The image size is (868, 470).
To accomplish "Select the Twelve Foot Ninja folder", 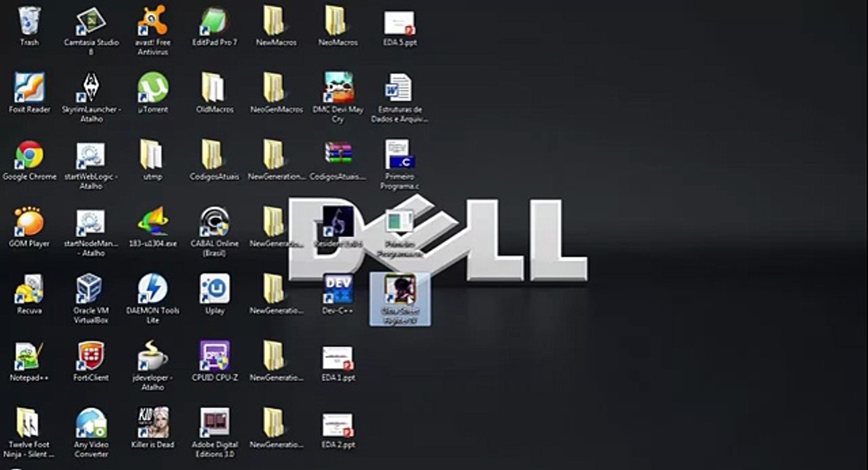I will [29, 434].
